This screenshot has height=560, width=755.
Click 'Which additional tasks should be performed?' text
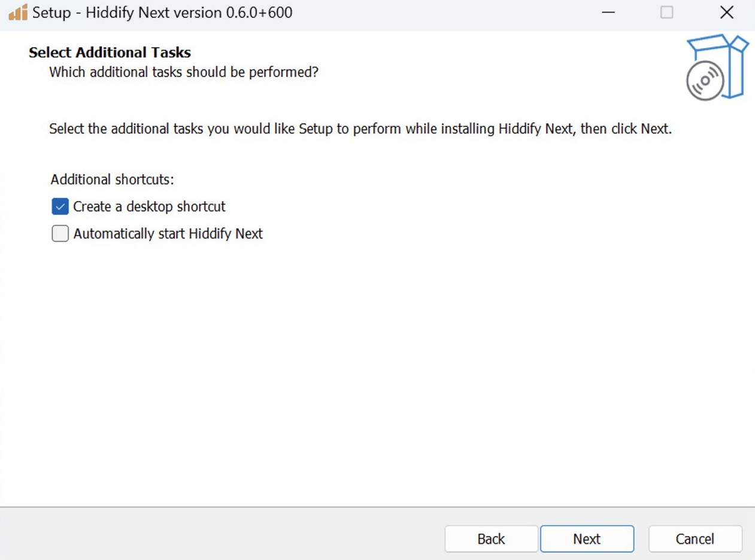point(183,72)
